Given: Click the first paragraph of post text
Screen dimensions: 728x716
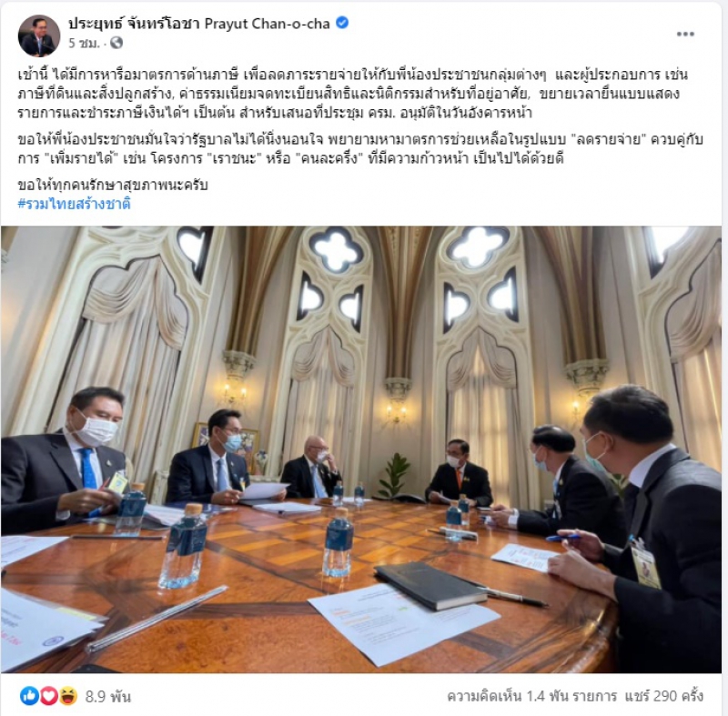Looking at the screenshot, I should 353,94.
